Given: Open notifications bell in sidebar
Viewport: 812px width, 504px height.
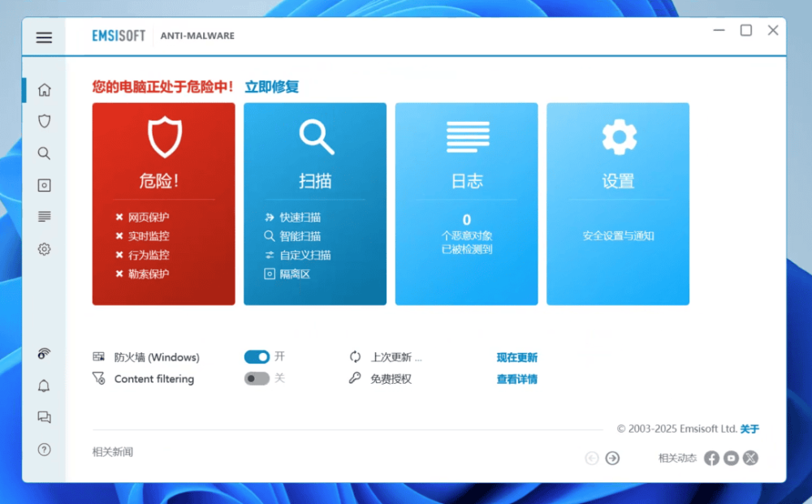Looking at the screenshot, I should [44, 386].
